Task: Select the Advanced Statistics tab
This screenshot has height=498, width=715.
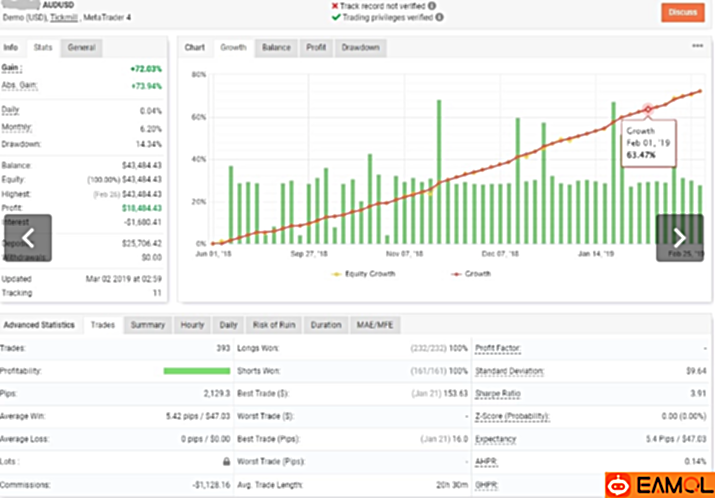Action: [x=39, y=325]
